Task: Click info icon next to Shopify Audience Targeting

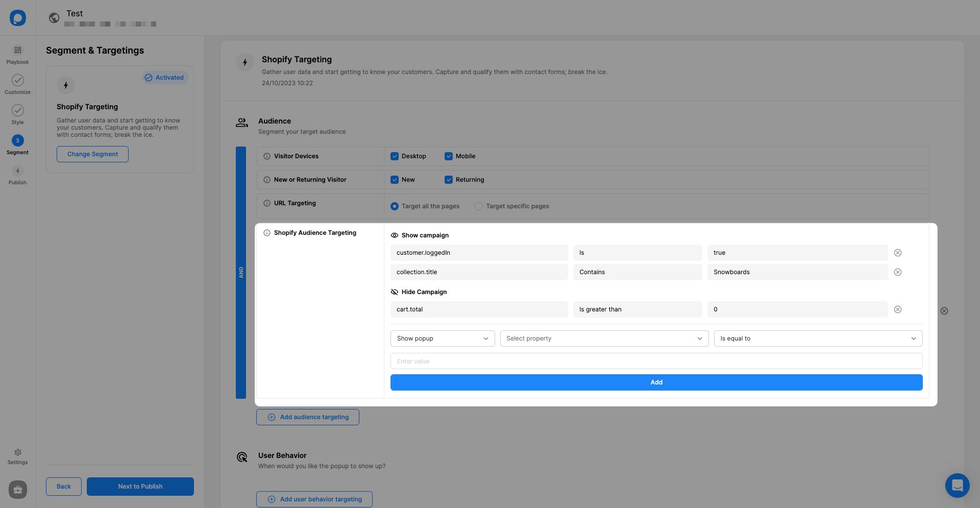Action: pyautogui.click(x=266, y=233)
